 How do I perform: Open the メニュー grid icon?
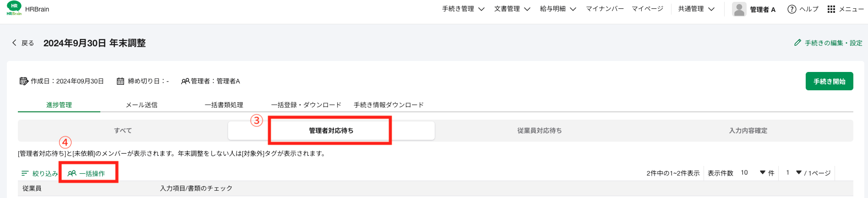[831, 9]
